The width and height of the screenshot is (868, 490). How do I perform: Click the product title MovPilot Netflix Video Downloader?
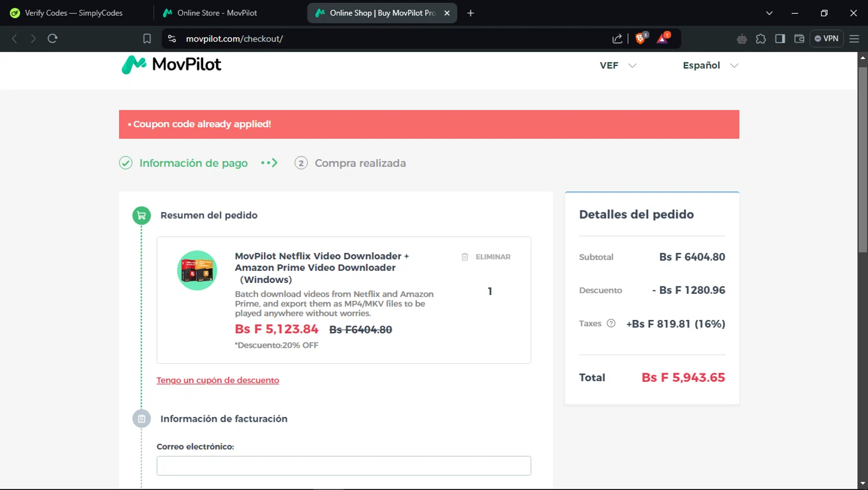coord(322,267)
